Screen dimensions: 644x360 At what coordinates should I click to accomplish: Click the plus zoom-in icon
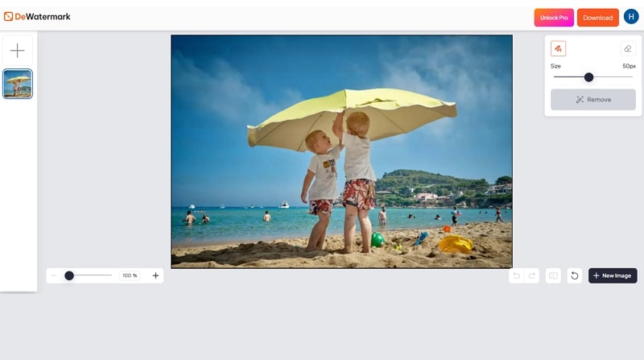tap(155, 275)
